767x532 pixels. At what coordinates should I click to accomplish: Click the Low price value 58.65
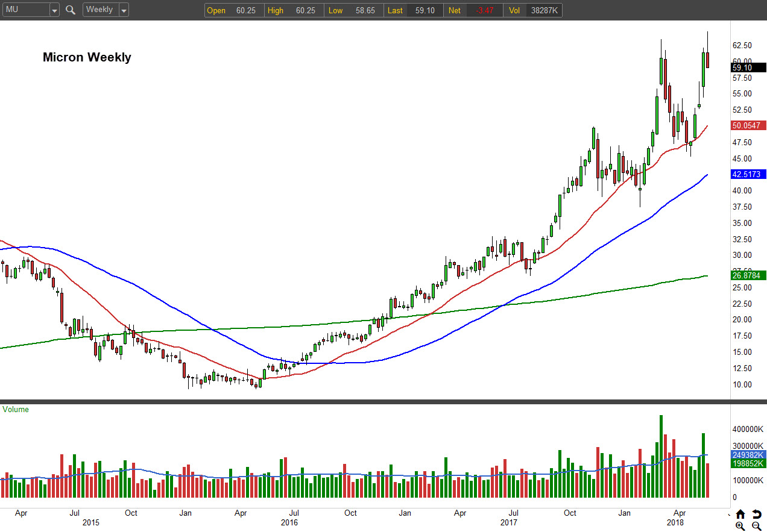(x=365, y=10)
